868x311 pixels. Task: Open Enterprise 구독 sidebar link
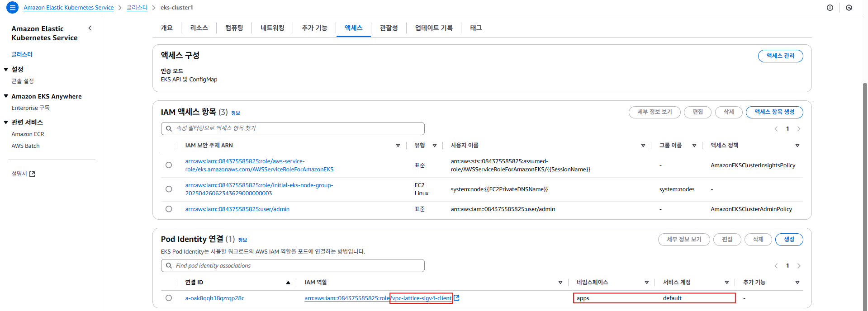point(30,108)
